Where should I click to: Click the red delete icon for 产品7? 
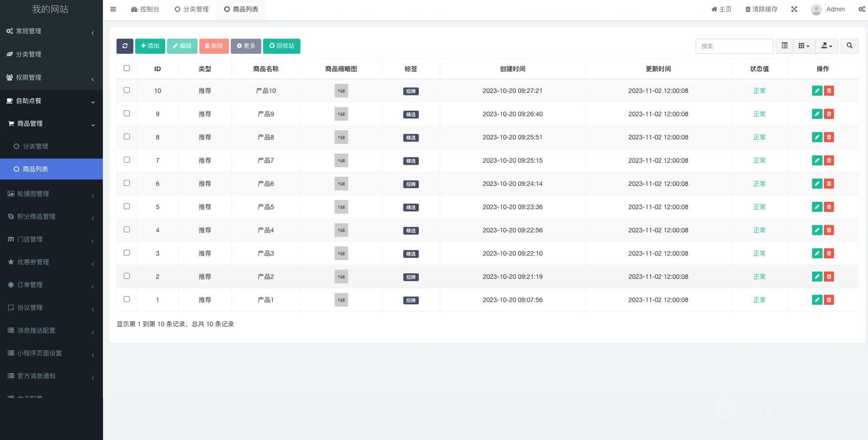point(829,160)
